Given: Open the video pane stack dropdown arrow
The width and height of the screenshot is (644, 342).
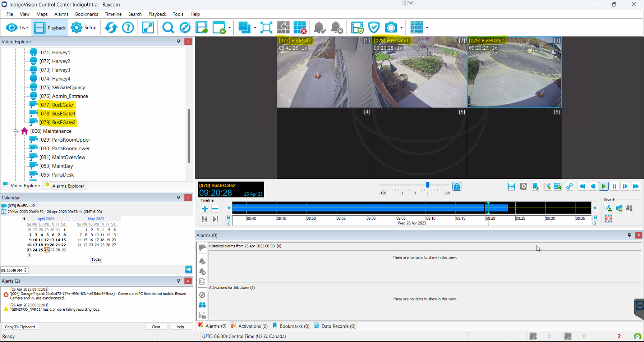Looking at the screenshot, I should tap(255, 28).
